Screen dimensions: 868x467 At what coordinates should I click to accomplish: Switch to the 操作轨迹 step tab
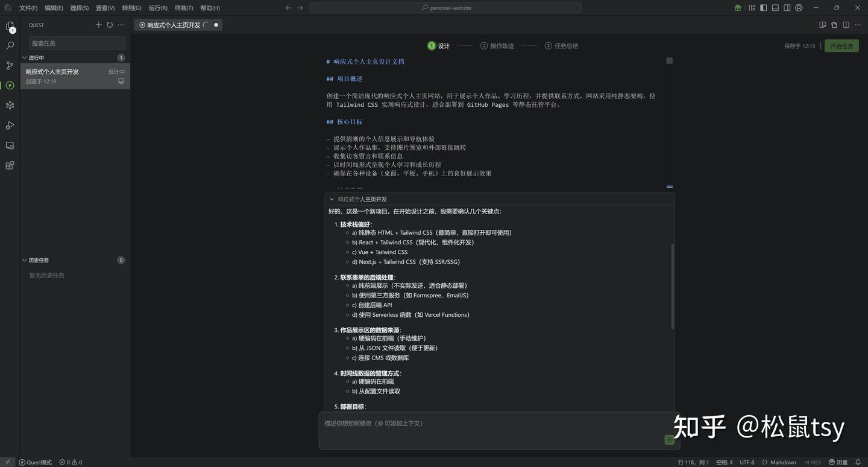click(x=497, y=45)
